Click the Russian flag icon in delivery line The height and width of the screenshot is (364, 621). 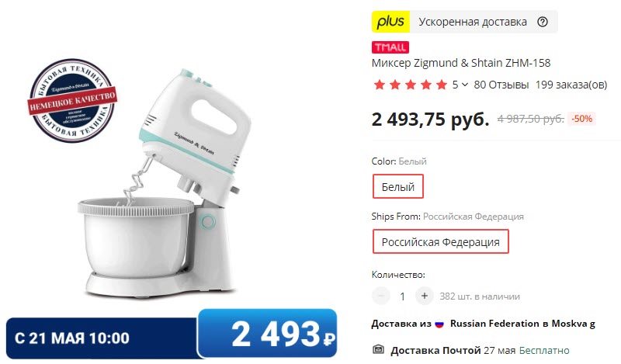pos(439,324)
